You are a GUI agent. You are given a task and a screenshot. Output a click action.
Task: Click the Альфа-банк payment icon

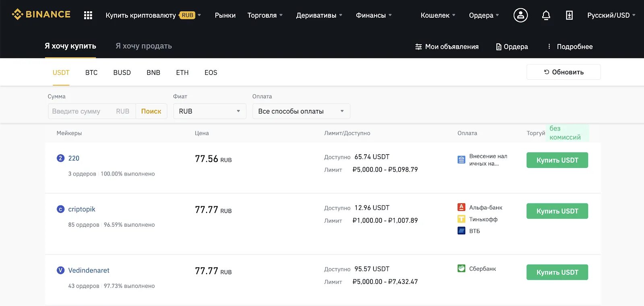(461, 207)
